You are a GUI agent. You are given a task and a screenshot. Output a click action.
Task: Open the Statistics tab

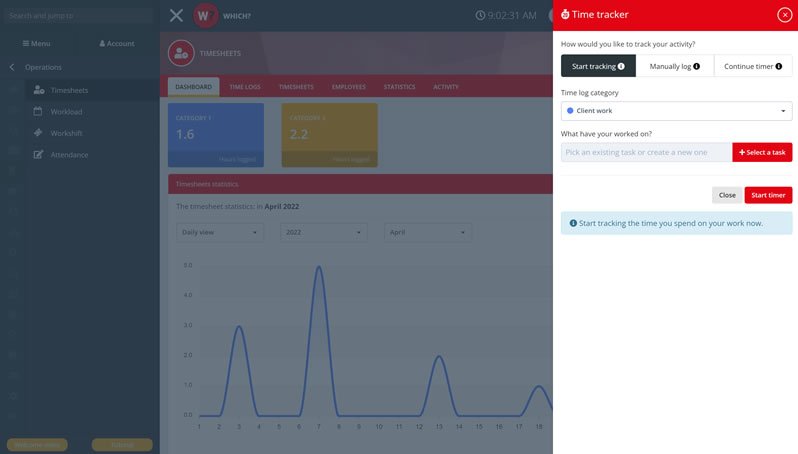point(399,87)
